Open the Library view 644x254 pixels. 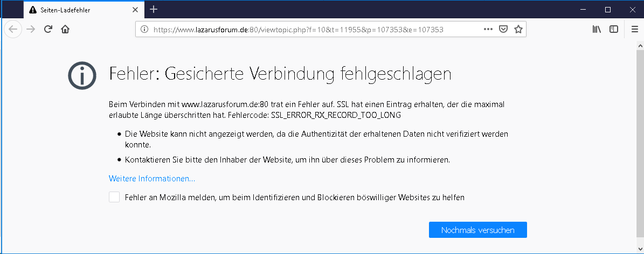coord(597,30)
